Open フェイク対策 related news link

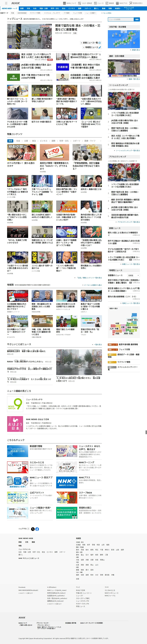point(124,349)
